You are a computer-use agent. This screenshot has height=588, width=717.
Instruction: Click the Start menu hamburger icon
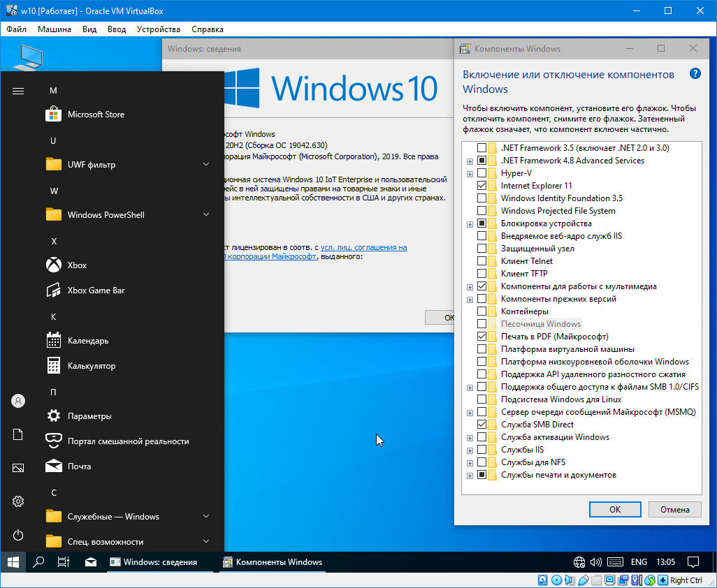(x=18, y=91)
